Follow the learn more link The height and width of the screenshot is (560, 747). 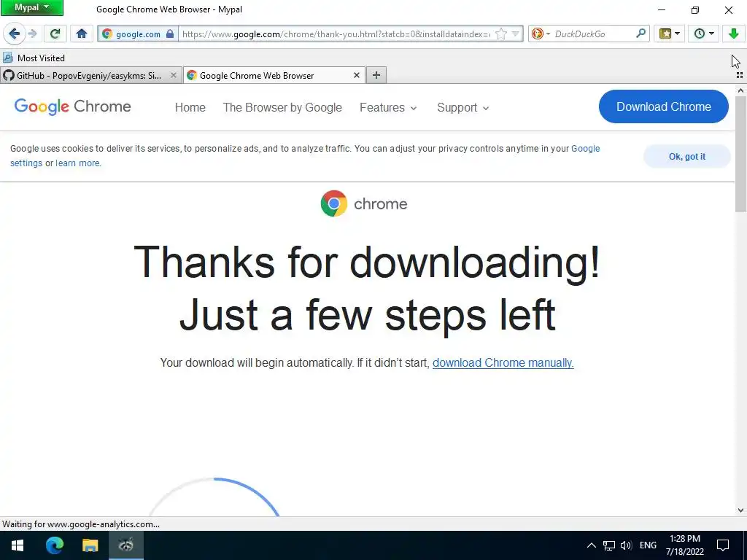coord(77,163)
